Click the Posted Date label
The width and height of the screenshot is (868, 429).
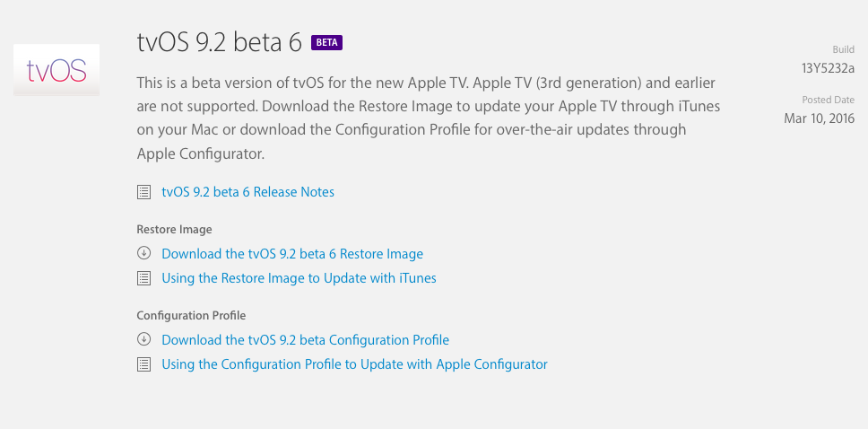coord(829,100)
